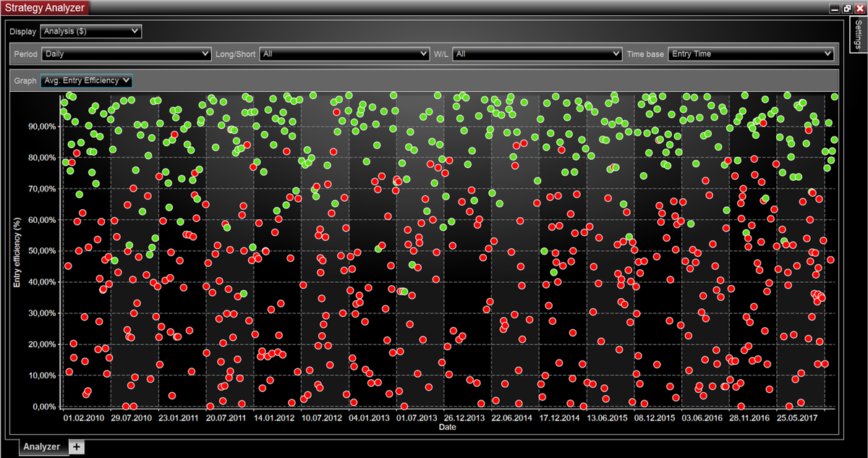
Task: Click the 70,00% axis label
Action: tap(43, 188)
